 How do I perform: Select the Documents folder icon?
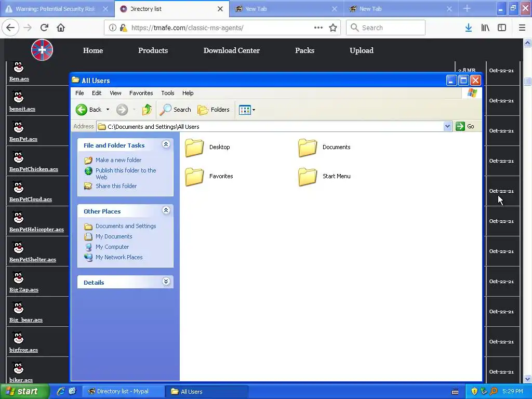(x=308, y=148)
